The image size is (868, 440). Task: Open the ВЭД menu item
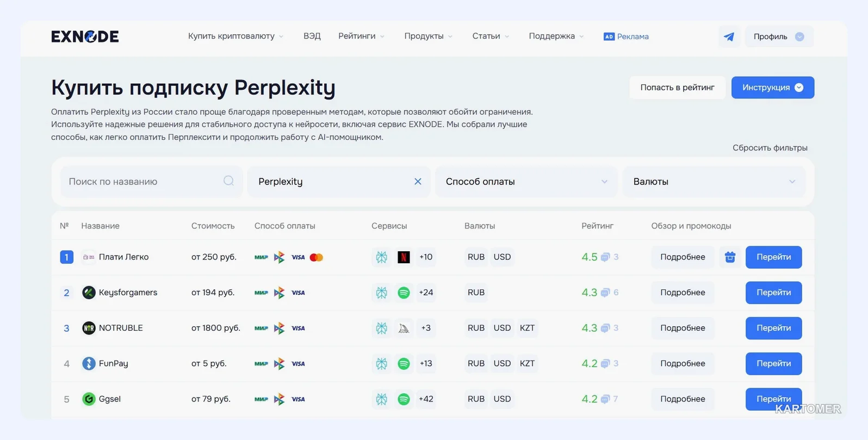tap(312, 36)
